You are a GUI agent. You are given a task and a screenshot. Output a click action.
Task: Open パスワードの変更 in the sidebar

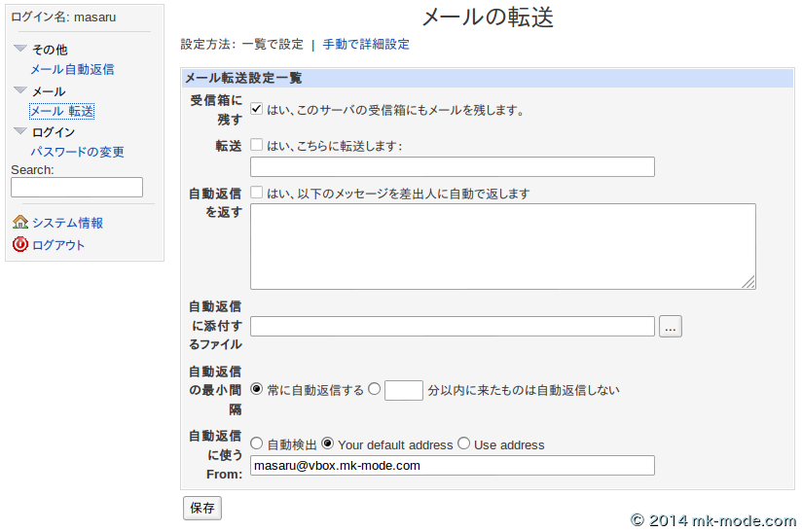pos(77,153)
